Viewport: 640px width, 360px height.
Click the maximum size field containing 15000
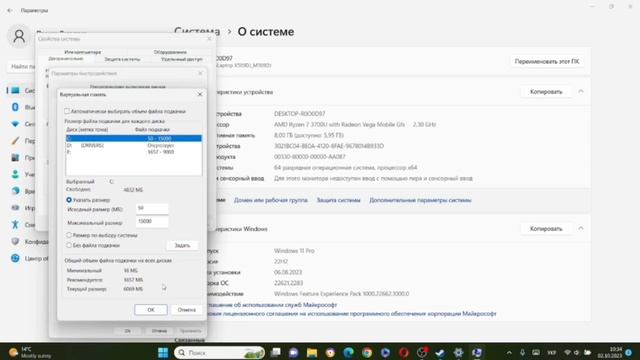[x=152, y=221]
